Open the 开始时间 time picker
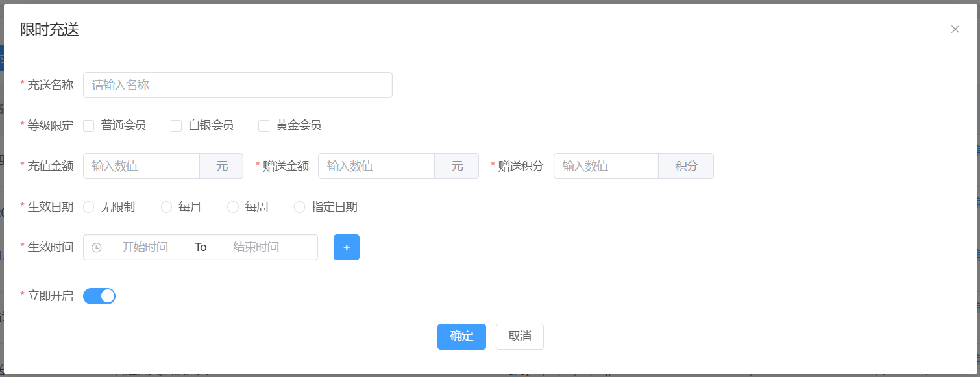The height and width of the screenshot is (377, 980). click(x=145, y=247)
